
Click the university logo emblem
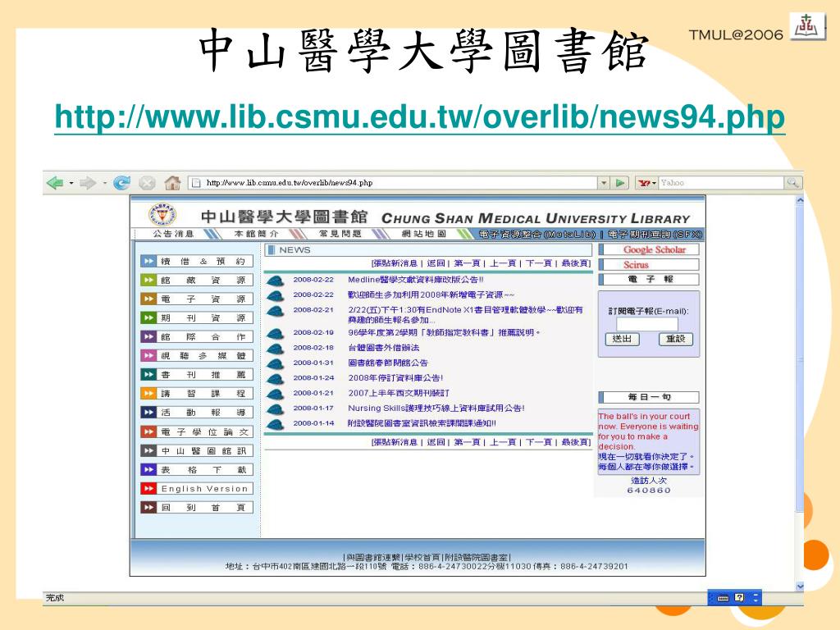point(162,214)
